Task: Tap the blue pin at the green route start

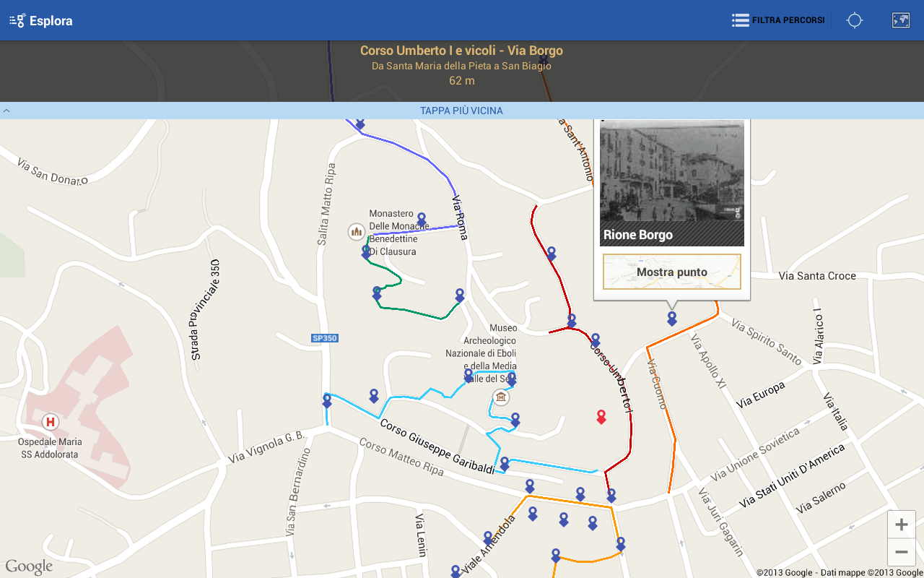Action: 366,252
